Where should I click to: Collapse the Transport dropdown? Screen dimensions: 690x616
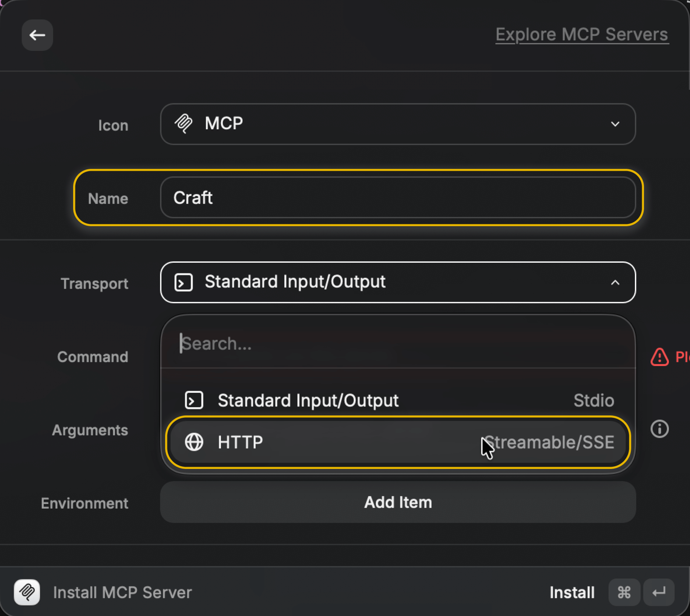616,282
